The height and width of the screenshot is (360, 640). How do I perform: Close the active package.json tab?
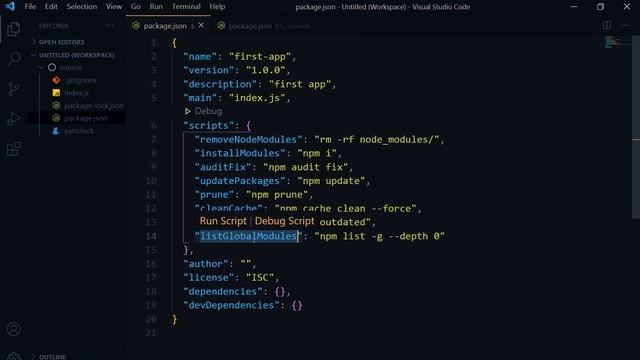(x=201, y=25)
